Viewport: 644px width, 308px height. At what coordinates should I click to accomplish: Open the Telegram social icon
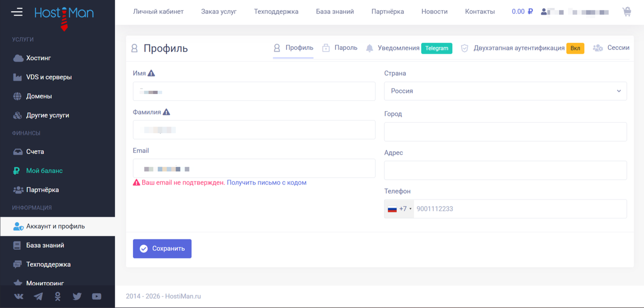click(x=38, y=296)
